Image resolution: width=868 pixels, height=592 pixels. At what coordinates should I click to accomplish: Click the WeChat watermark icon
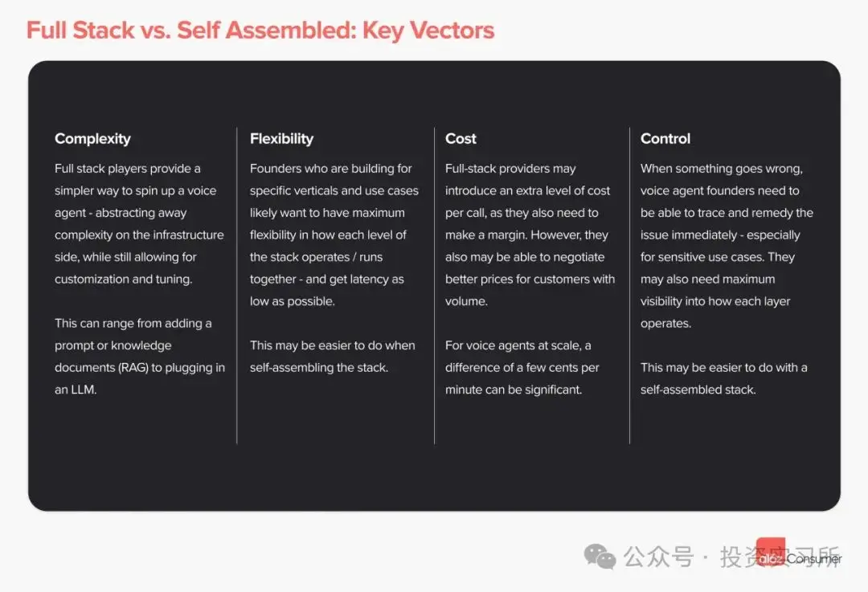[x=600, y=557]
